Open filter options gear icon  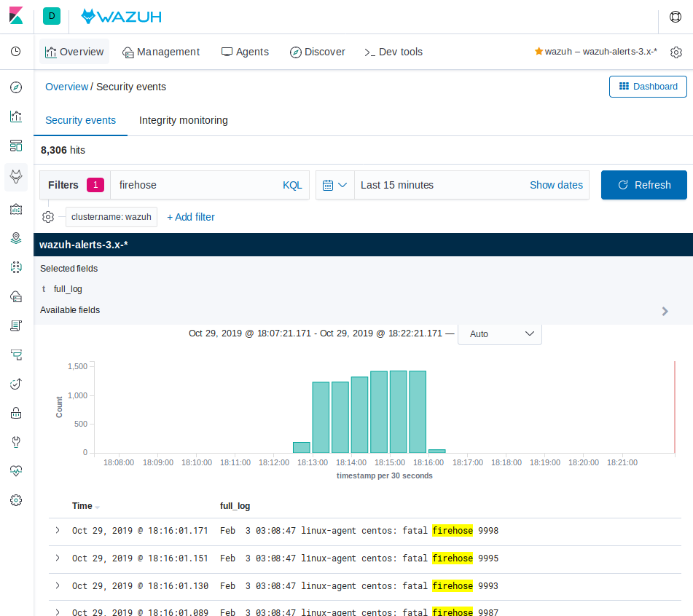click(48, 217)
